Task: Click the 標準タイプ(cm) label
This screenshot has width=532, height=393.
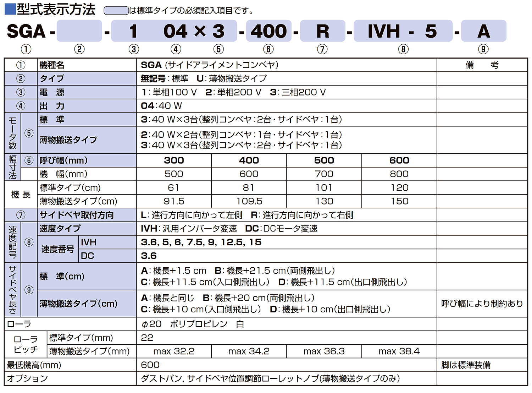Action: click(x=70, y=188)
